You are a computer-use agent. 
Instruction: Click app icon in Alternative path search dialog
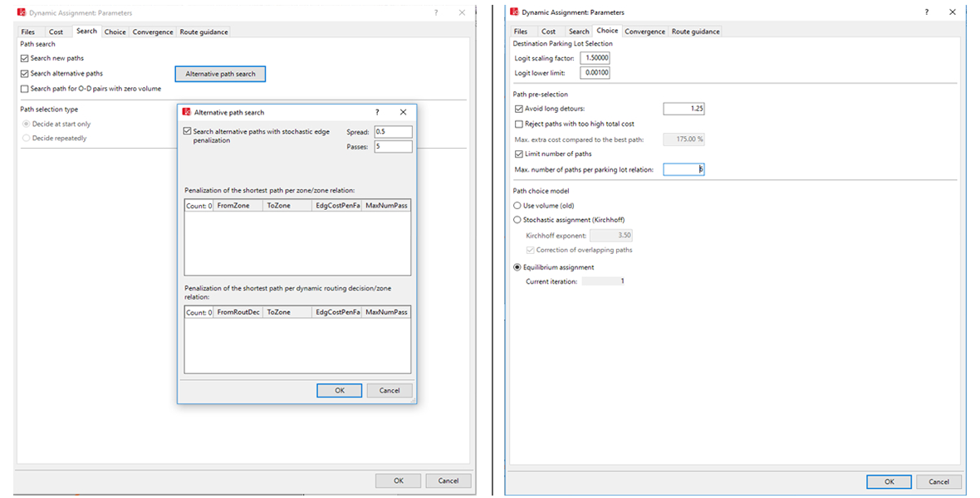pos(186,112)
